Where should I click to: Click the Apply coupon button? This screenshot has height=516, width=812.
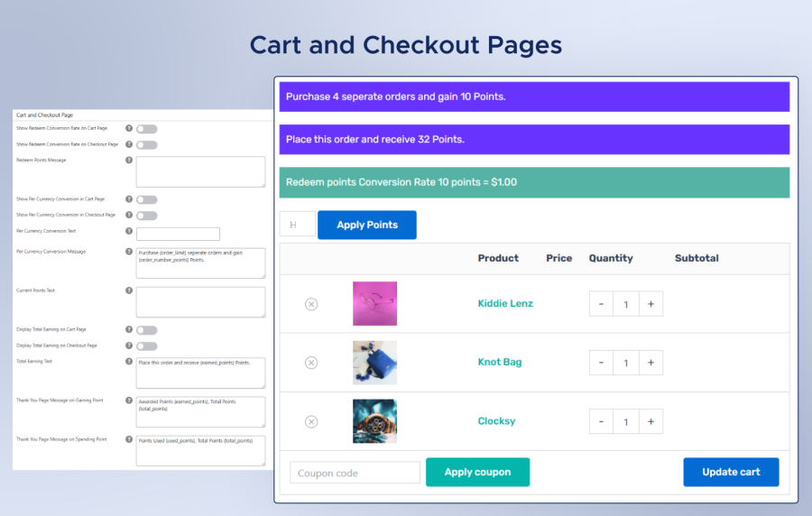pos(477,472)
